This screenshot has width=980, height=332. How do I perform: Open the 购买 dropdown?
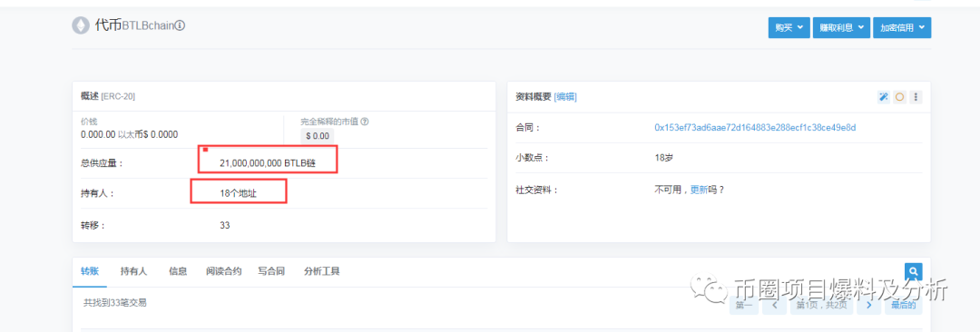[789, 27]
